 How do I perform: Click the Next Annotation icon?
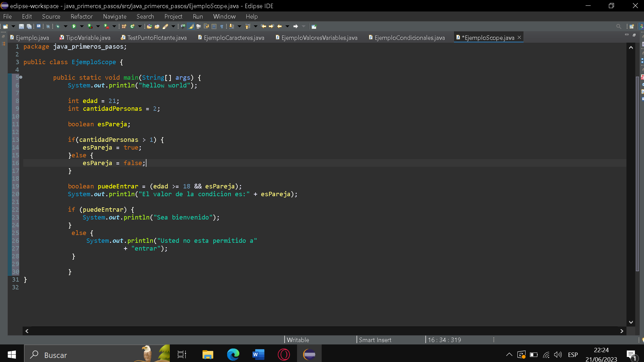(x=232, y=26)
